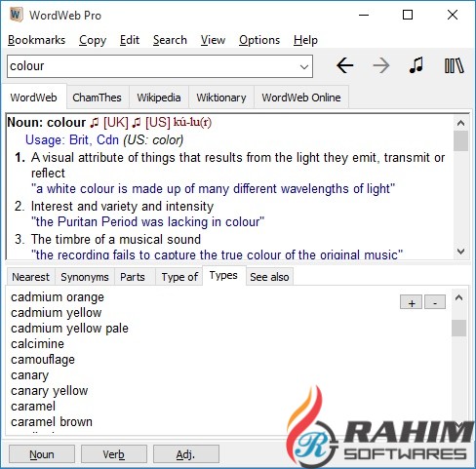Click the 'Usage: Brit, Cdn' text
This screenshot has height=469, width=476.
(72, 140)
